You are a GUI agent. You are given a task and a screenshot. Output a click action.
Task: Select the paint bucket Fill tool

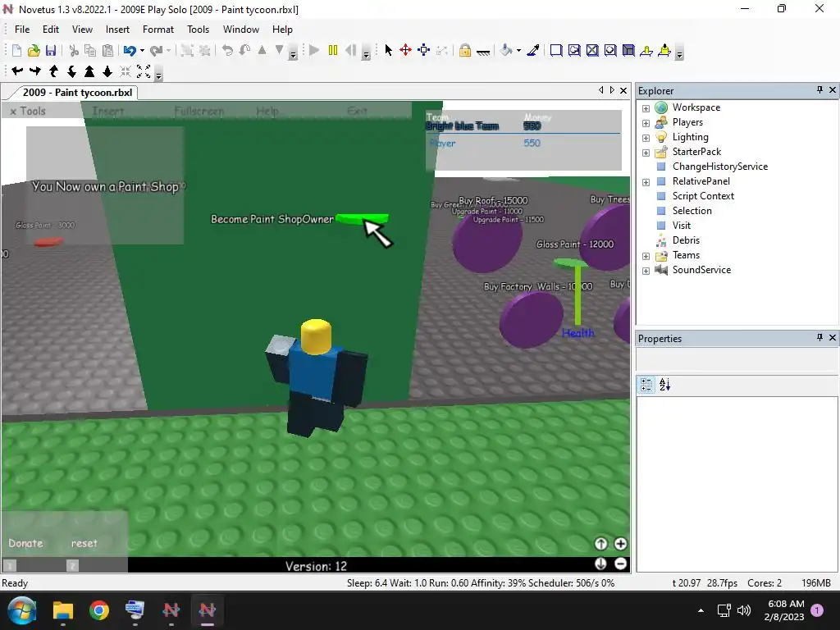click(x=505, y=50)
